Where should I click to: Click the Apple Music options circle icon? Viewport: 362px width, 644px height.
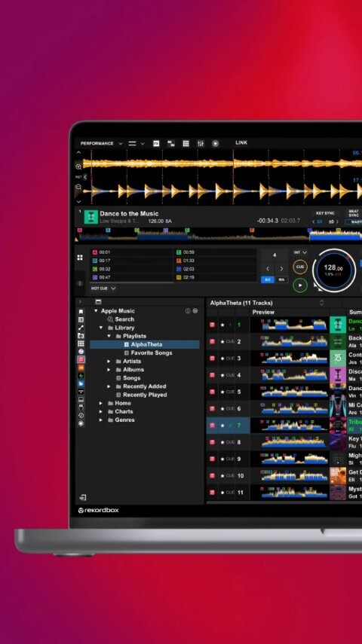[x=195, y=311]
